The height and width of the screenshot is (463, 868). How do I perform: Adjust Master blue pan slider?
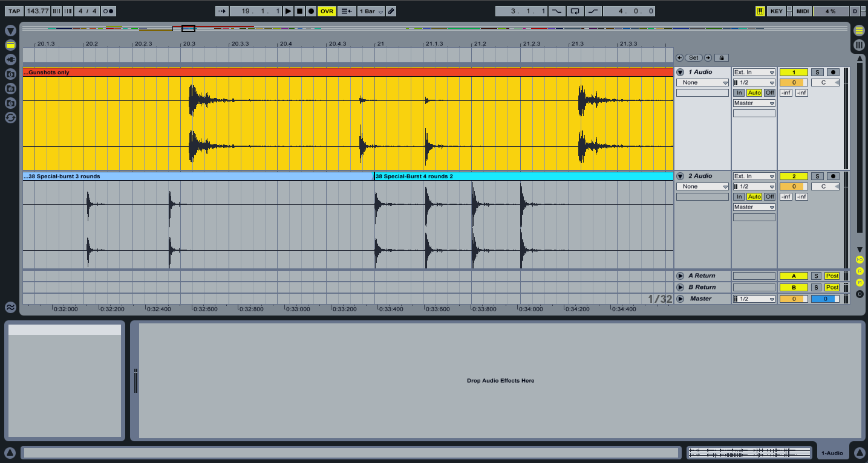[825, 299]
